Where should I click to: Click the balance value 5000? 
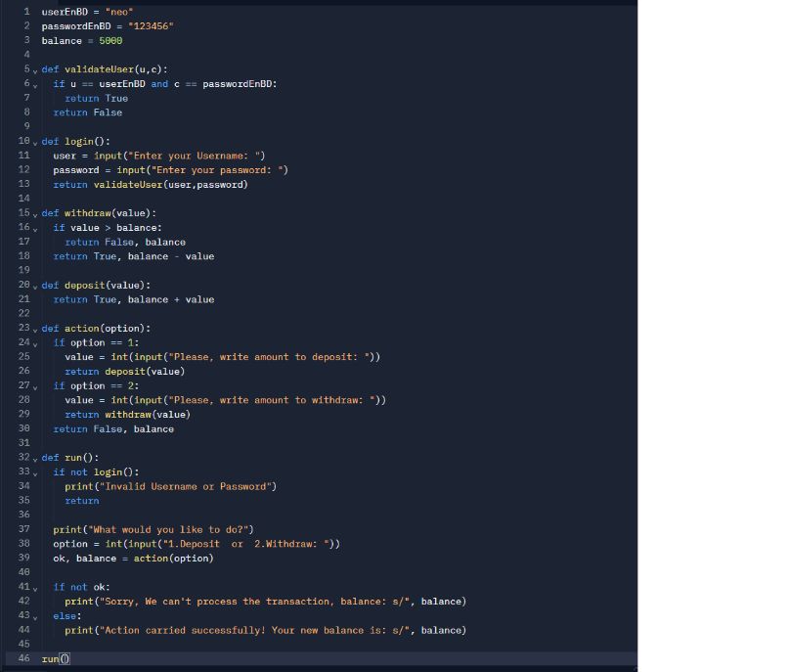[110, 41]
